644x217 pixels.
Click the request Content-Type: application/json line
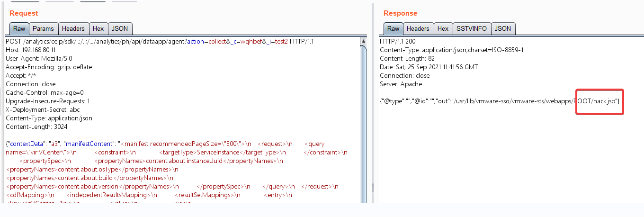coord(49,118)
